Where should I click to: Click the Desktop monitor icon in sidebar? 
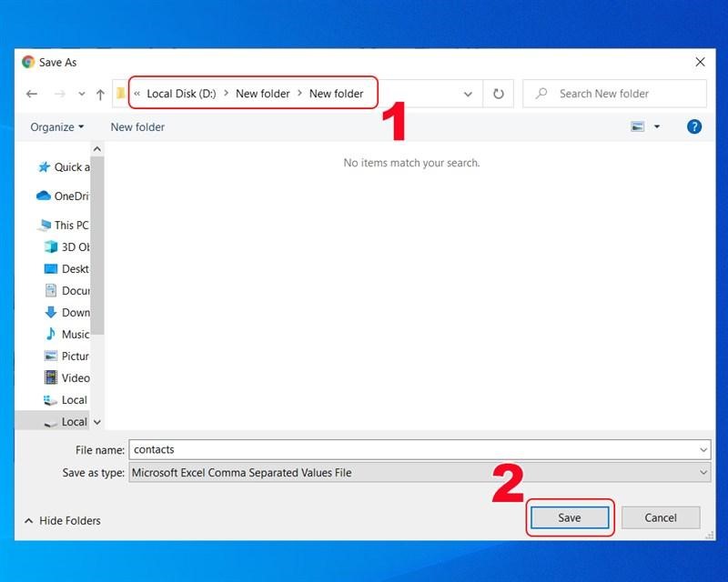coord(51,269)
